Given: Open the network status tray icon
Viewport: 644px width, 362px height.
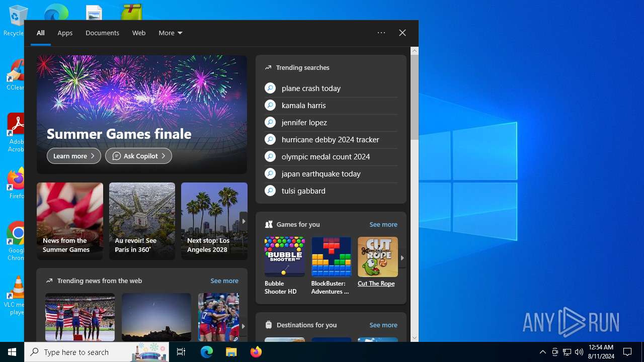Looking at the screenshot, I should tap(567, 352).
